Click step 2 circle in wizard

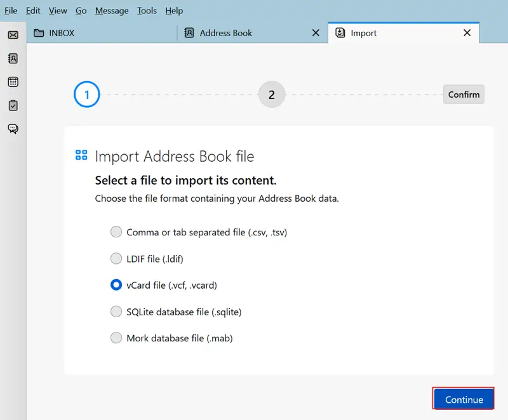[272, 95]
